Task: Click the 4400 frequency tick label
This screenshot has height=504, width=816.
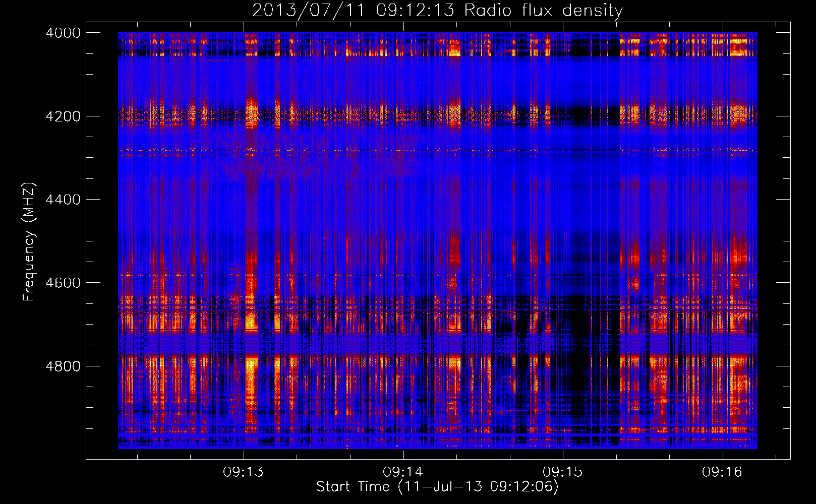Action: click(63, 200)
